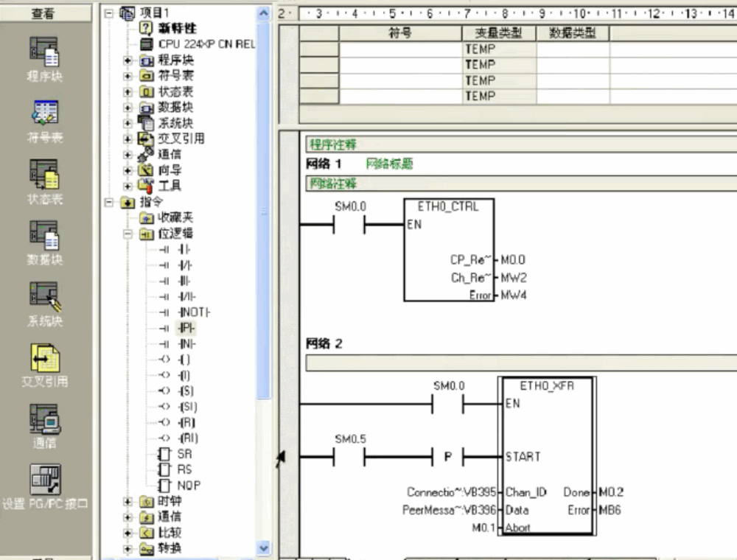The width and height of the screenshot is (737, 560).
Task: Expand the 向导 node in the project tree
Action: (x=128, y=170)
